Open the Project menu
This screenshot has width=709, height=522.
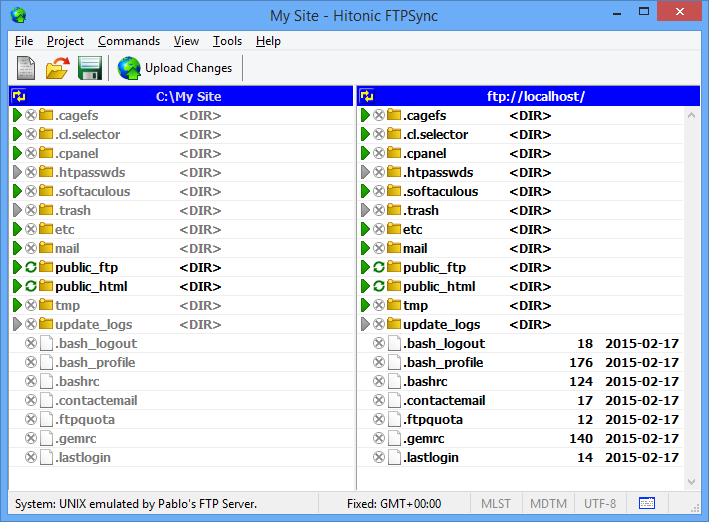click(x=65, y=41)
